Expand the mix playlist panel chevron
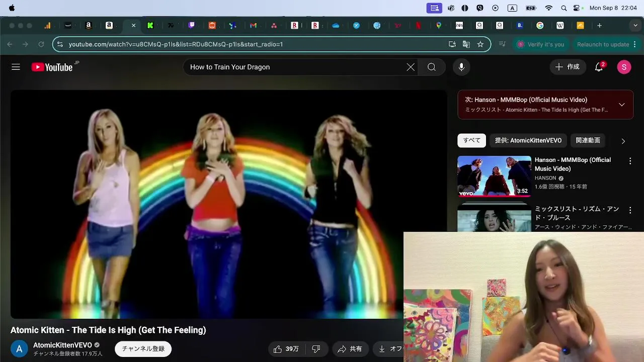The image size is (644, 362). [x=622, y=105]
